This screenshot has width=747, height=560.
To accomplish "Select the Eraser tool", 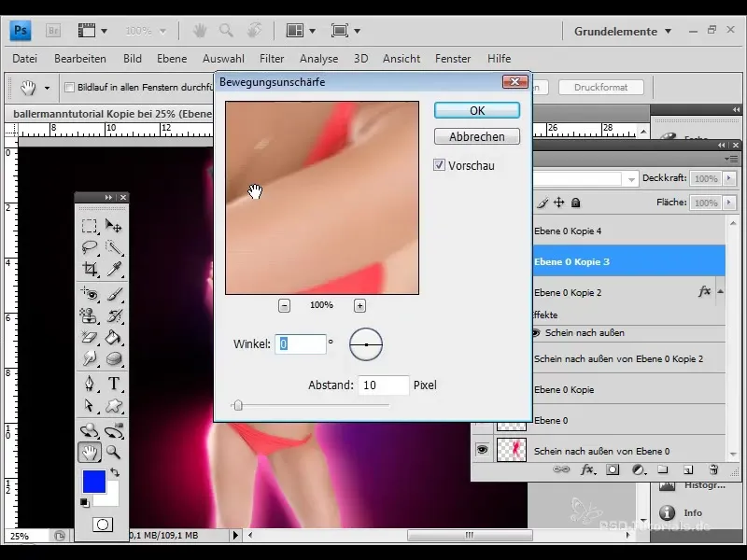I will [89, 337].
